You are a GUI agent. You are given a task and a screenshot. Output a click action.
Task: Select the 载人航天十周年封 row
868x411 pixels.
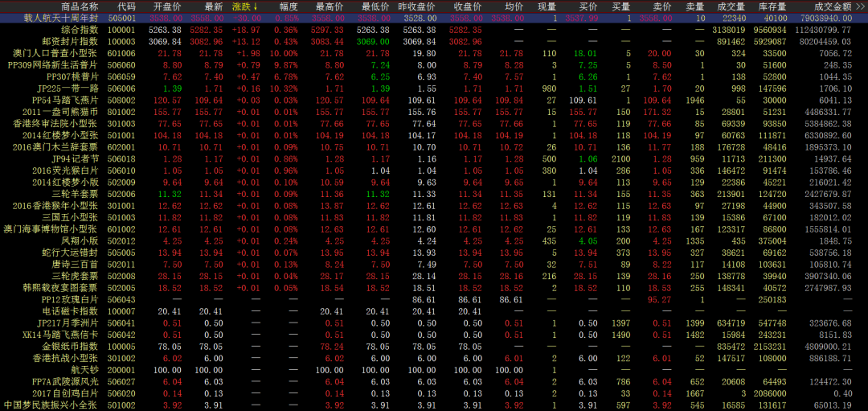click(x=434, y=18)
